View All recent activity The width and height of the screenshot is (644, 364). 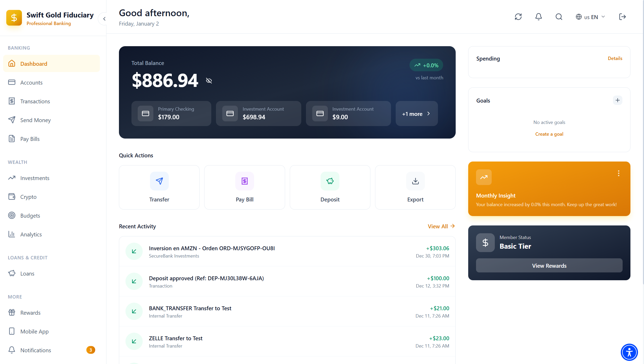coord(441,226)
